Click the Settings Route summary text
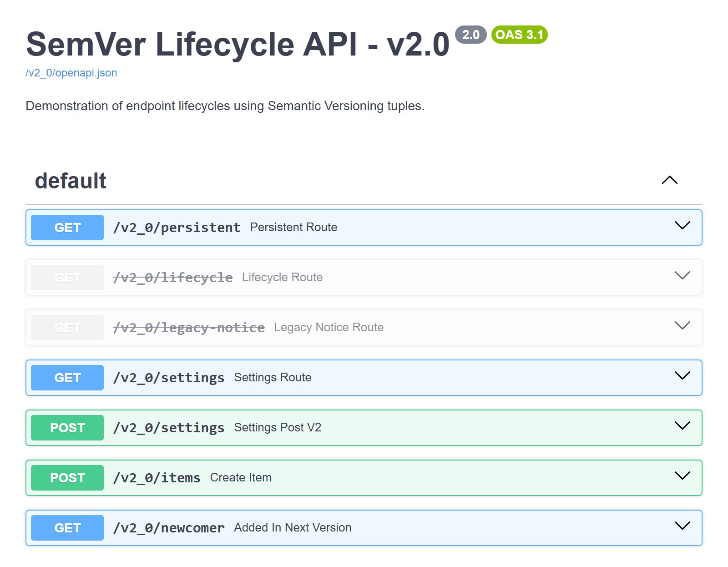 point(273,377)
